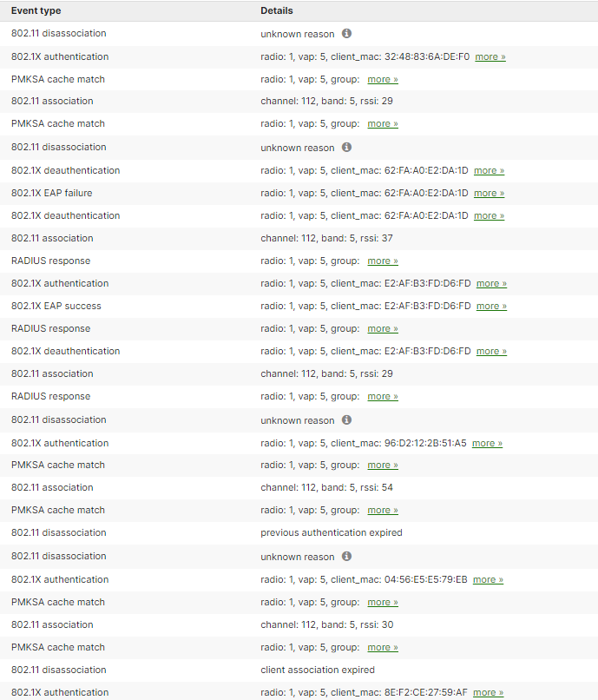Select the 802.1X EAP success event

pyautogui.click(x=56, y=306)
